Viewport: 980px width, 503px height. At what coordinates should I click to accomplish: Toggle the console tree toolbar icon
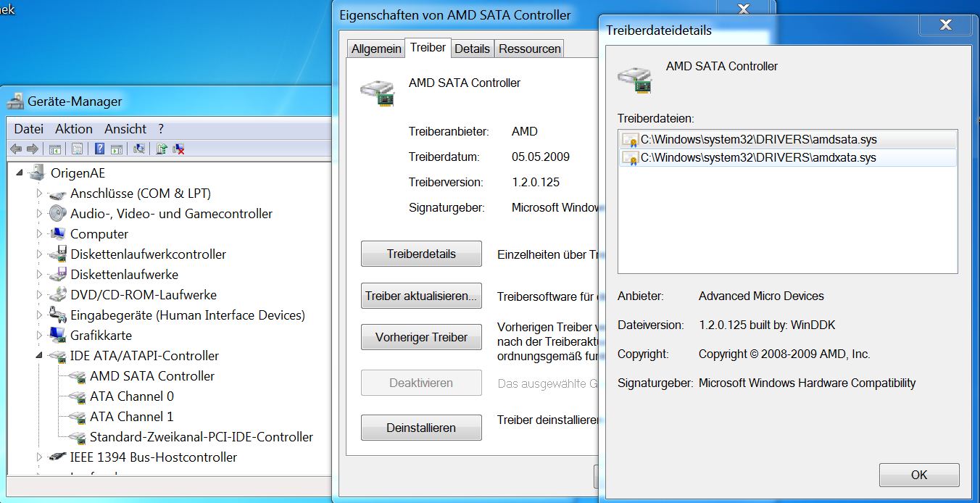(54, 149)
